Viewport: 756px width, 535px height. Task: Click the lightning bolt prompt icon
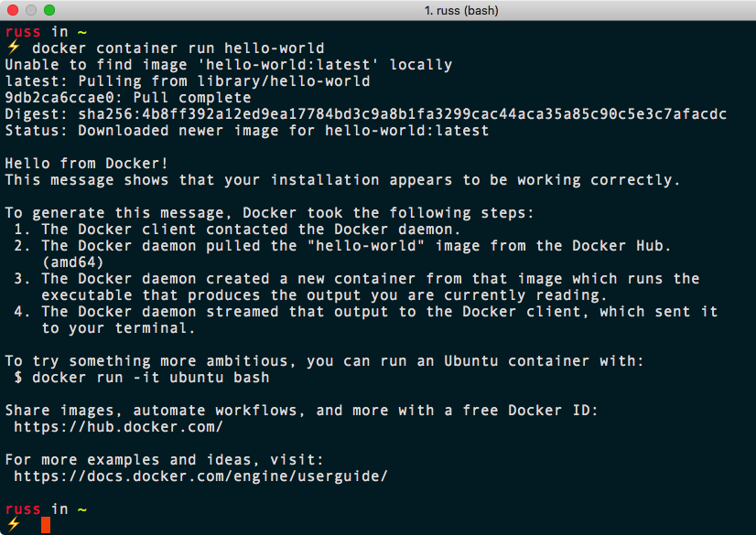[x=11, y=48]
